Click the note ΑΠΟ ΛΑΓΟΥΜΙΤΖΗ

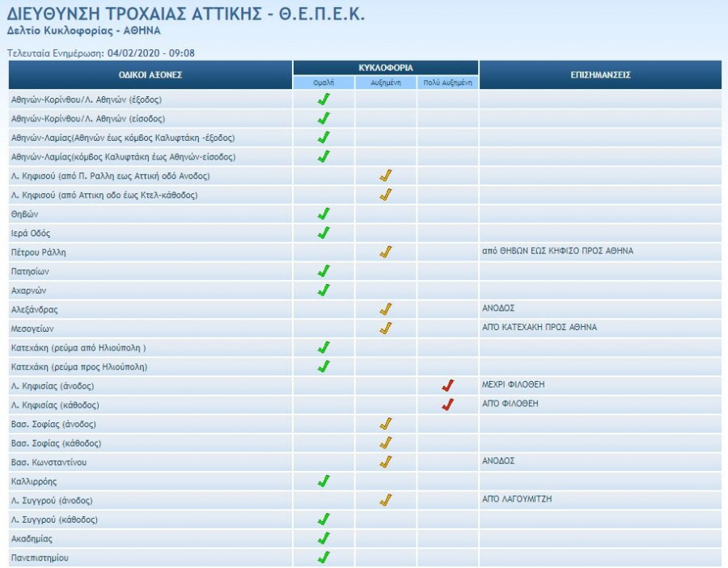click(516, 499)
